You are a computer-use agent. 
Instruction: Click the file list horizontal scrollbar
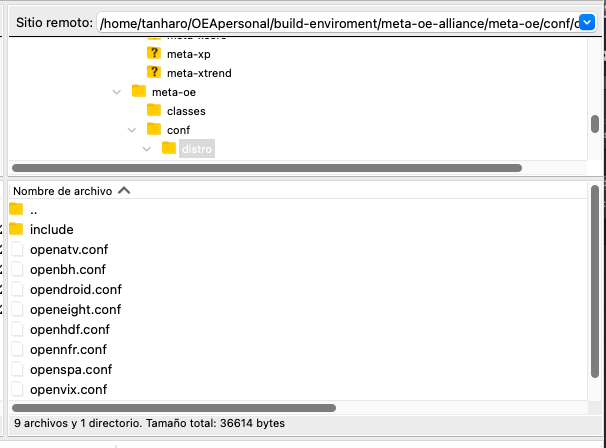175,408
